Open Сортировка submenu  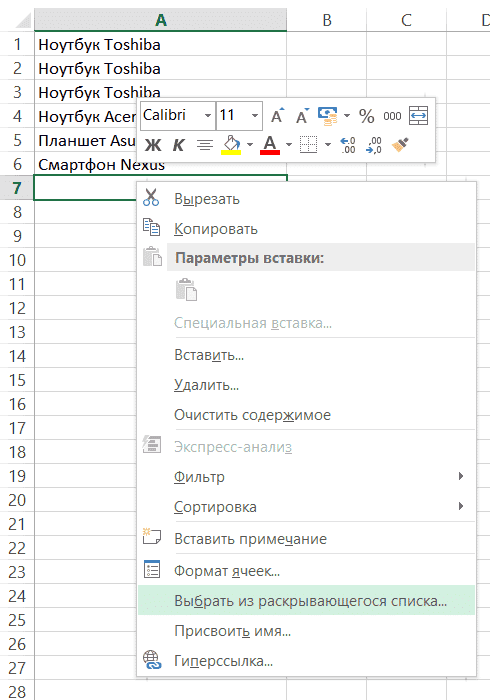[x=306, y=507]
